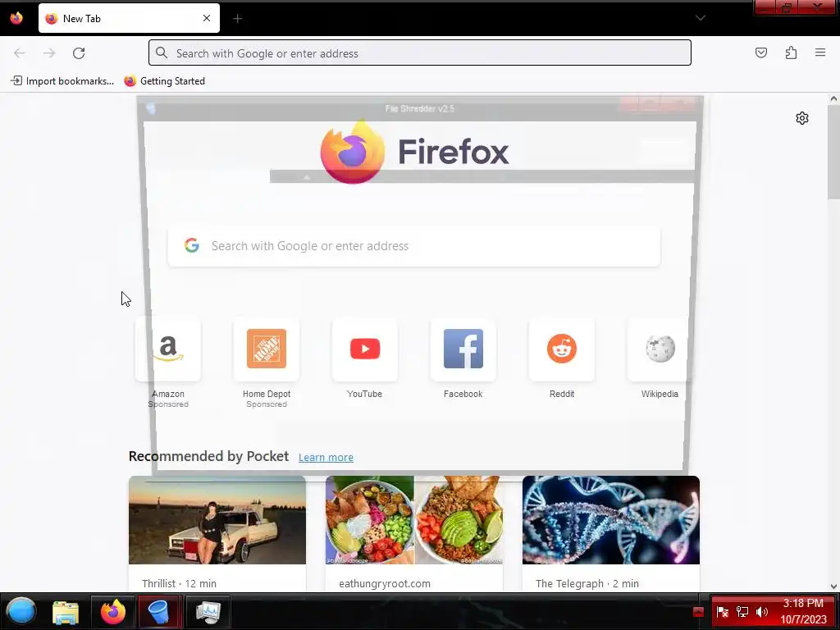Click page scrollbar up arrow
The width and height of the screenshot is (840, 630).
[x=833, y=98]
